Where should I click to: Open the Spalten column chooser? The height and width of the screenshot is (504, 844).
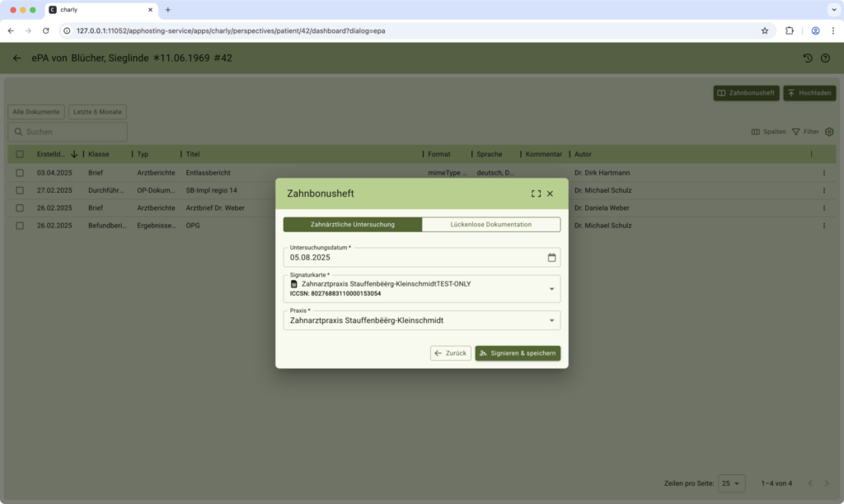click(x=769, y=132)
